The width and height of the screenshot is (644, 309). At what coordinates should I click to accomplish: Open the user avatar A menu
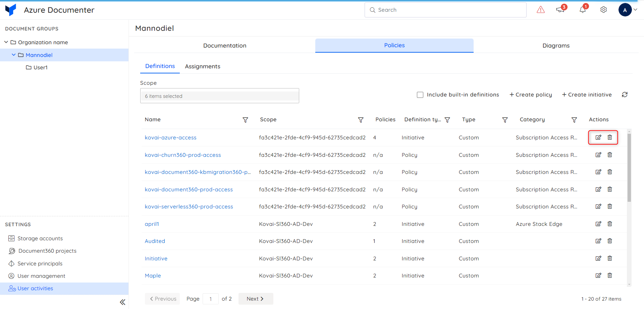click(625, 10)
